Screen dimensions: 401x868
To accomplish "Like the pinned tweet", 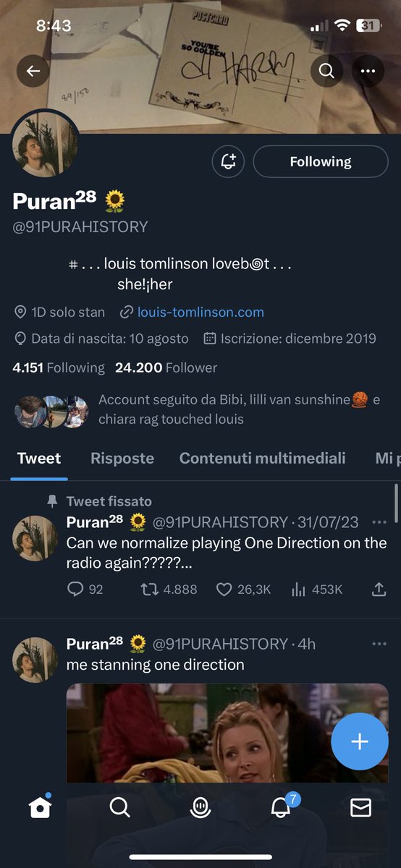I will pos(243,590).
